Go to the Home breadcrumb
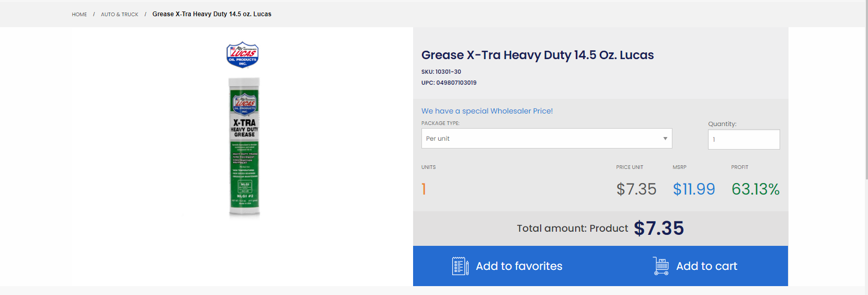The height and width of the screenshot is (295, 868). pyautogui.click(x=79, y=15)
